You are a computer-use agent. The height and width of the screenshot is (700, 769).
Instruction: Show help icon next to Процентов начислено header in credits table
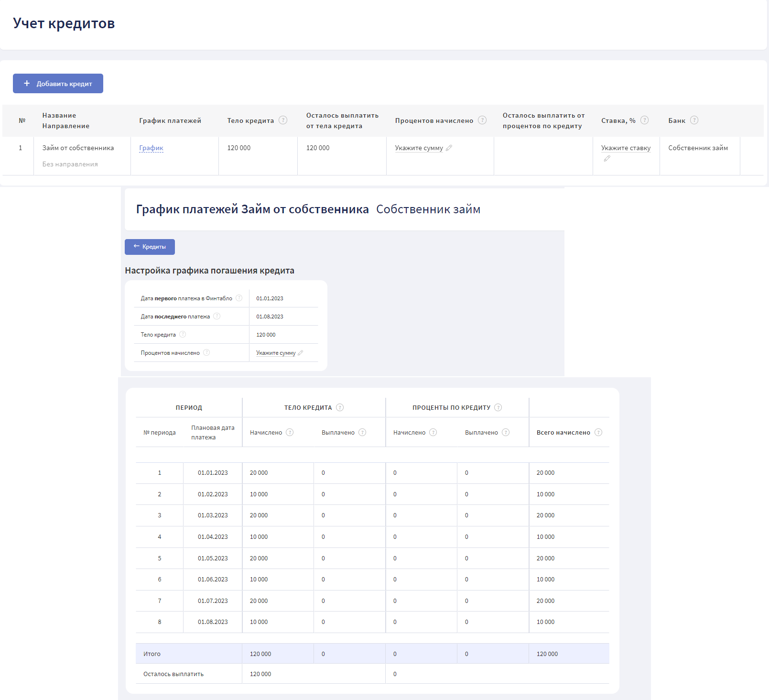pos(482,120)
